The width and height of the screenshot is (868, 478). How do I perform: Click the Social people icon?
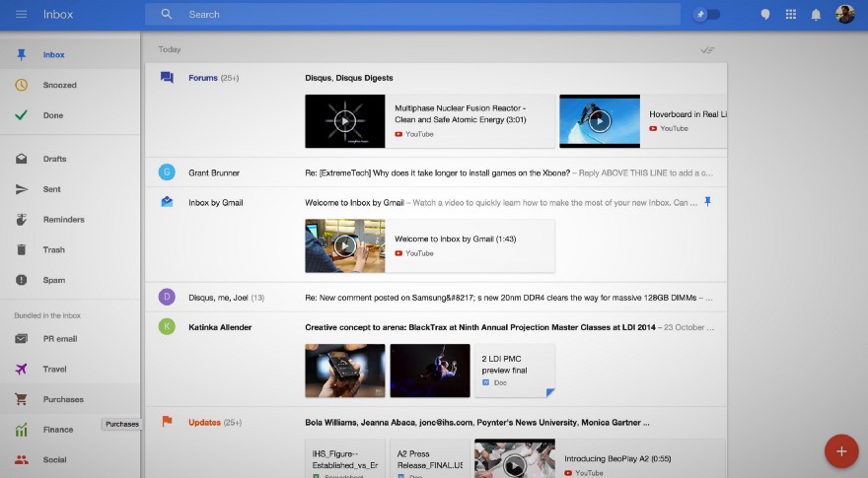pyautogui.click(x=21, y=459)
